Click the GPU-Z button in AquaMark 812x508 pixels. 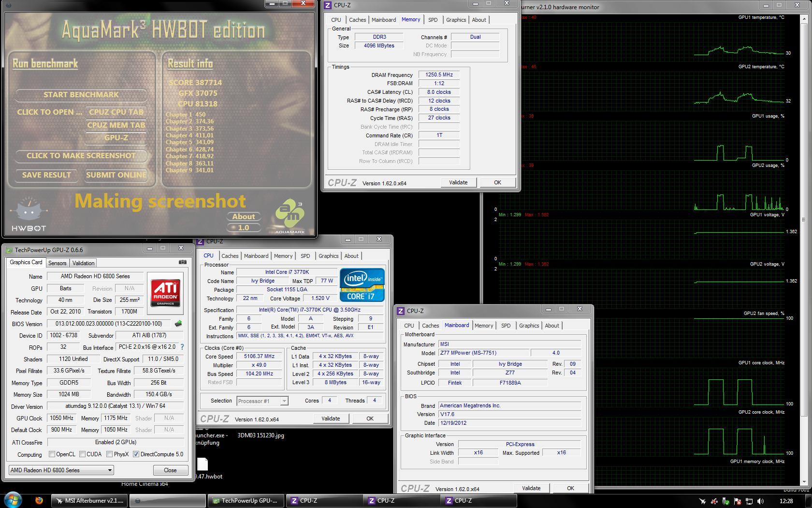tap(116, 137)
